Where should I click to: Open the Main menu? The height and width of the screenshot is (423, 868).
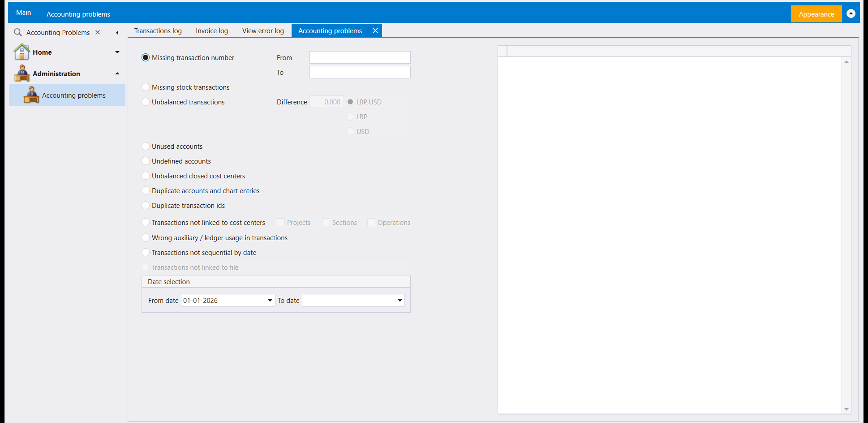pyautogui.click(x=24, y=13)
